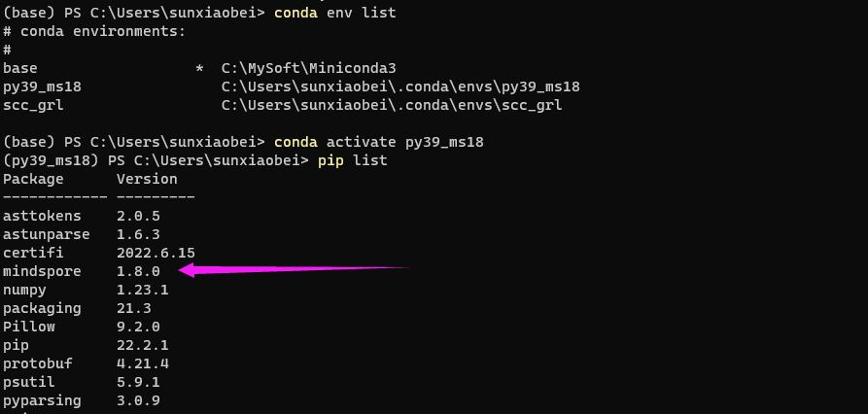The image size is (868, 414).
Task: Click the protobuf version 4.21.4
Action: (143, 363)
